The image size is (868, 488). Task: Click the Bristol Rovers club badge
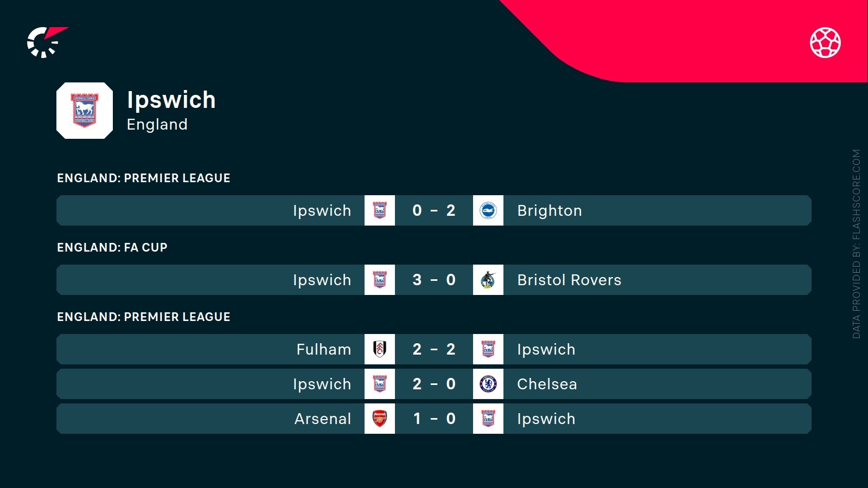(x=488, y=280)
